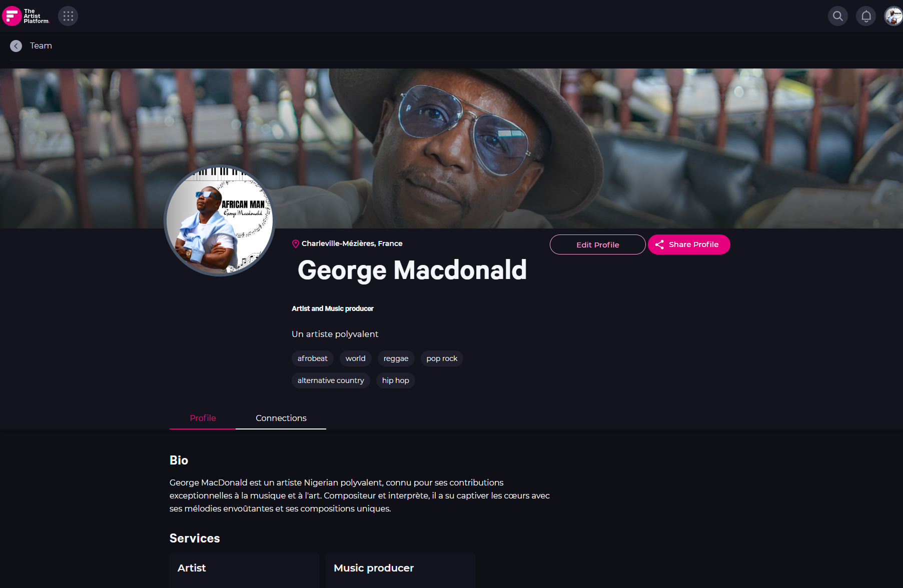This screenshot has width=903, height=588.
Task: Open the apps grid menu
Action: point(68,16)
